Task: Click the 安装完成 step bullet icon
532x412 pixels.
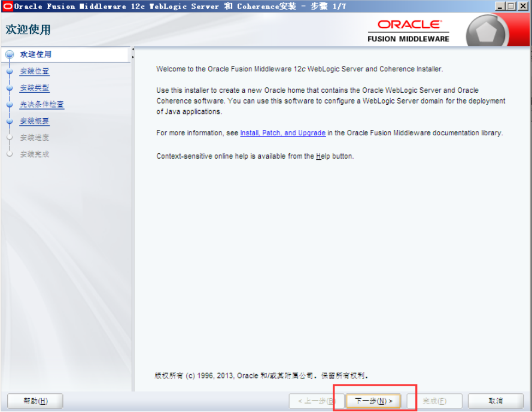Action: coord(10,154)
